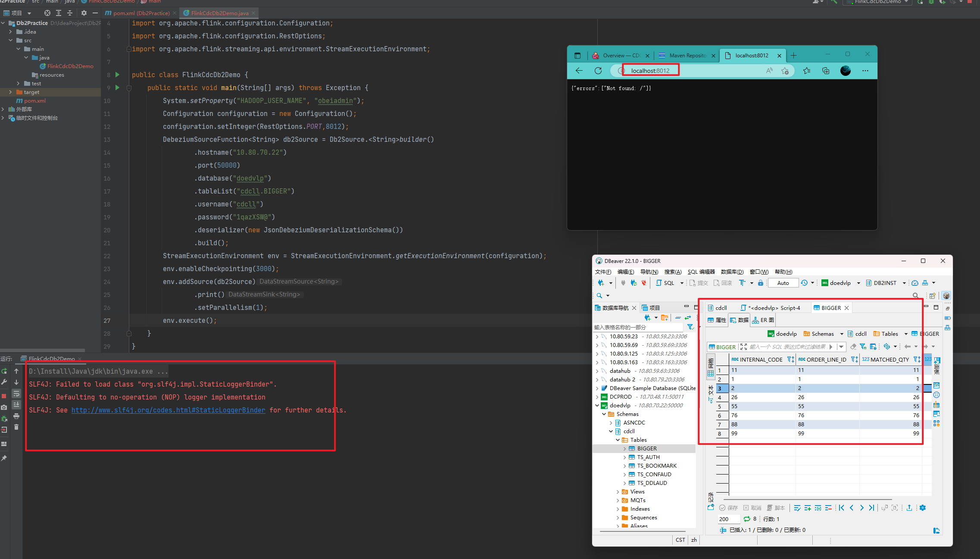Collapse cdcll schema in DBeaver navigator
980x559 pixels.
coord(611,431)
